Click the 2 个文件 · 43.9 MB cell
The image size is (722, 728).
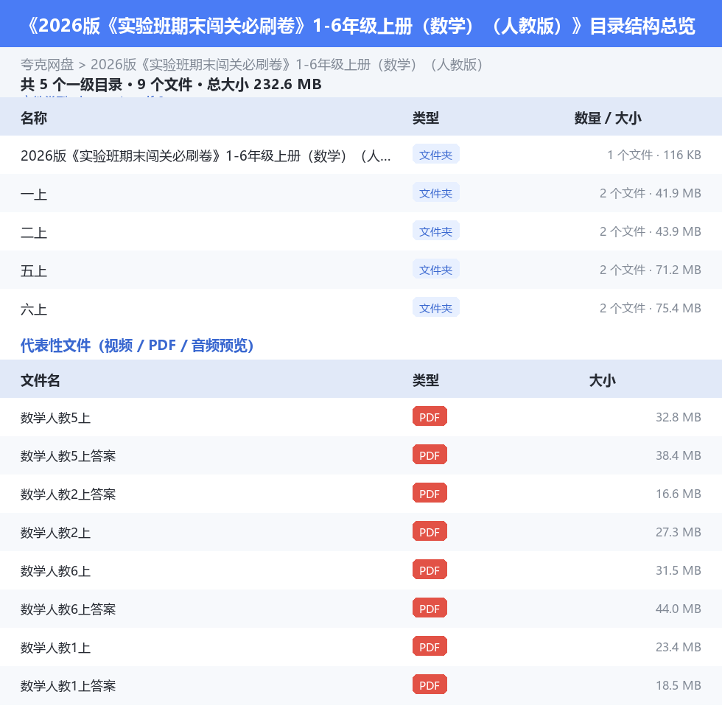pos(651,231)
